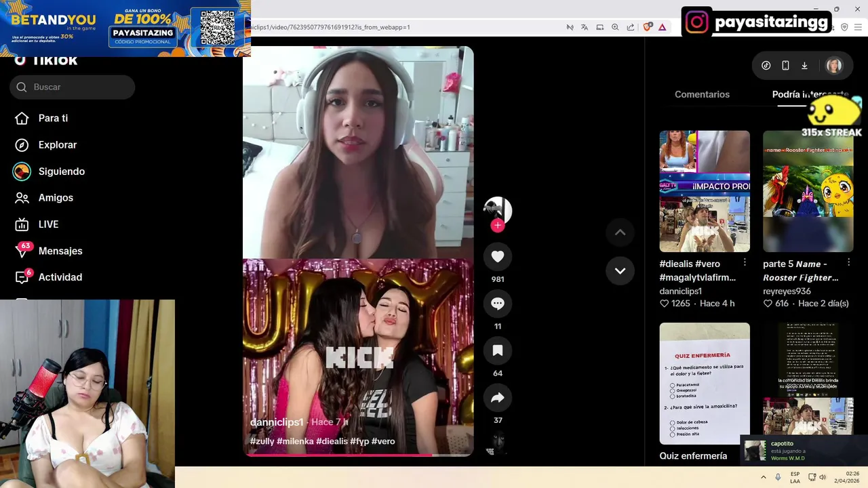
Task: Click danniclips1 username on the video
Action: [277, 422]
